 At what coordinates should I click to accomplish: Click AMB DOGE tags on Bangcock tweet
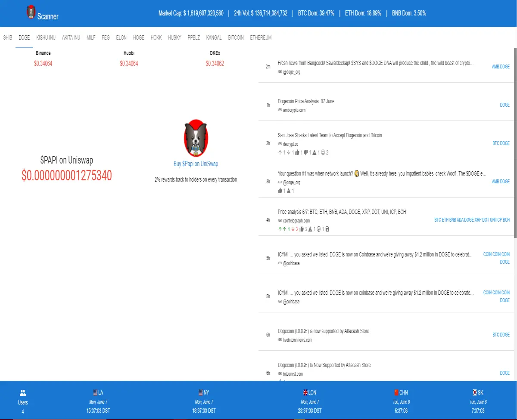[x=501, y=67]
